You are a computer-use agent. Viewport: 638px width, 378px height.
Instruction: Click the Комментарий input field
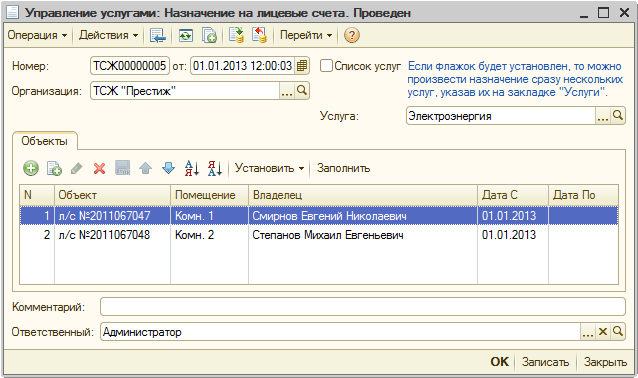(x=363, y=307)
